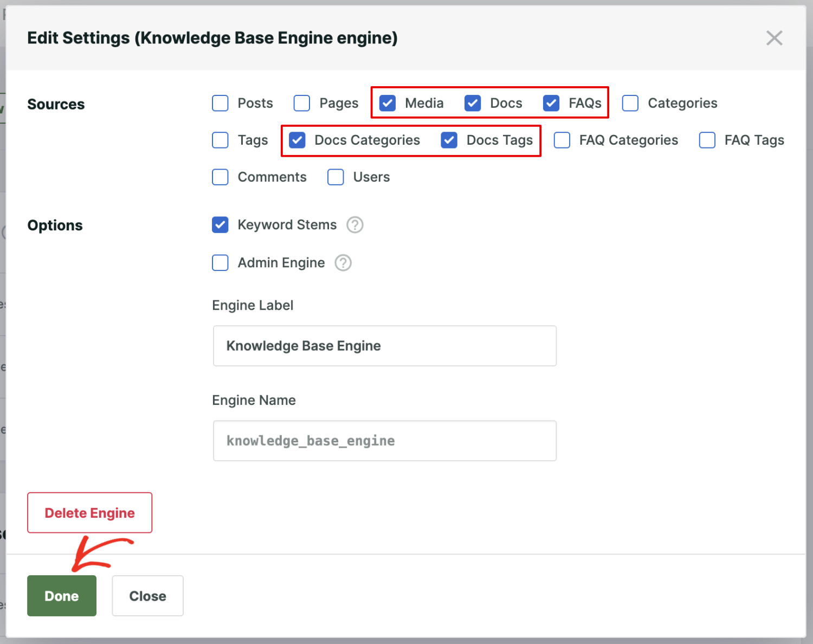Enable the Comments source
813x644 pixels.
pos(220,177)
